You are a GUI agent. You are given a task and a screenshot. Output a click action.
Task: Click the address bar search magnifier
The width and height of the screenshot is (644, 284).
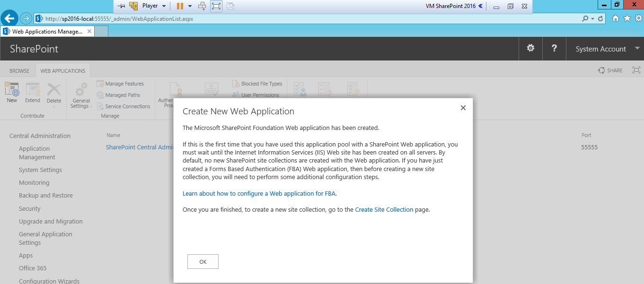click(586, 19)
